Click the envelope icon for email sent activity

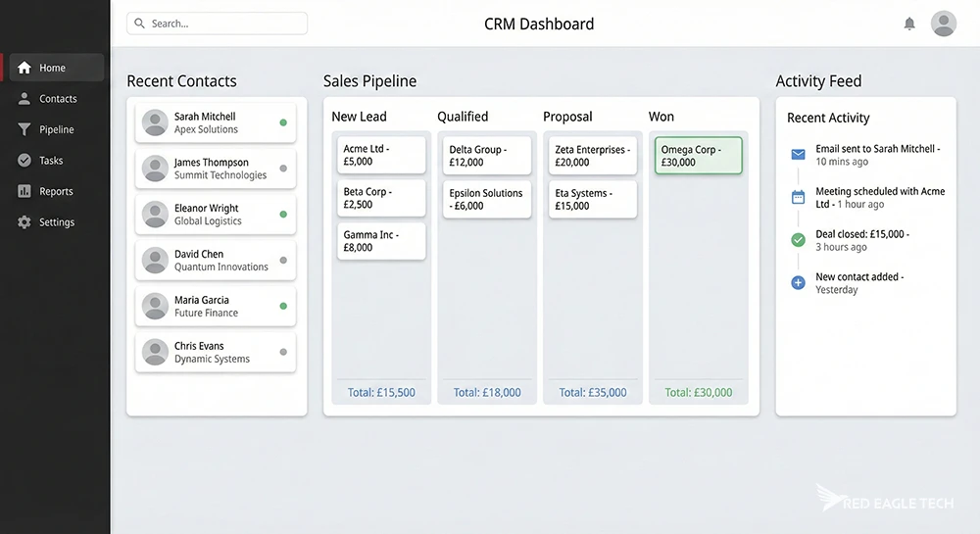798,154
